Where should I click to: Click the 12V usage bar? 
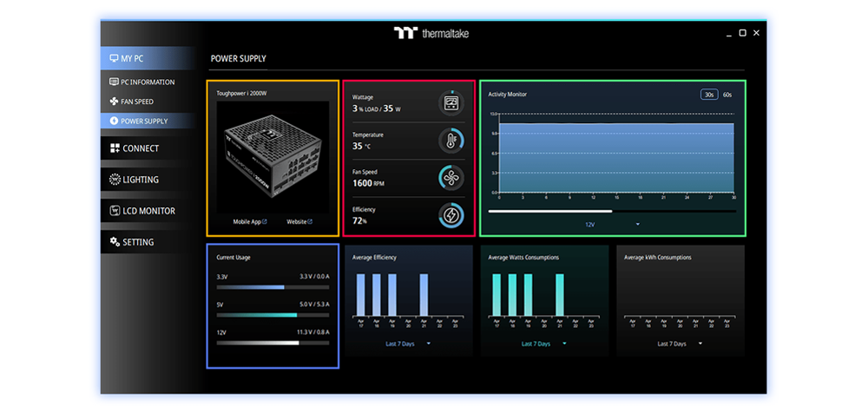point(273,343)
